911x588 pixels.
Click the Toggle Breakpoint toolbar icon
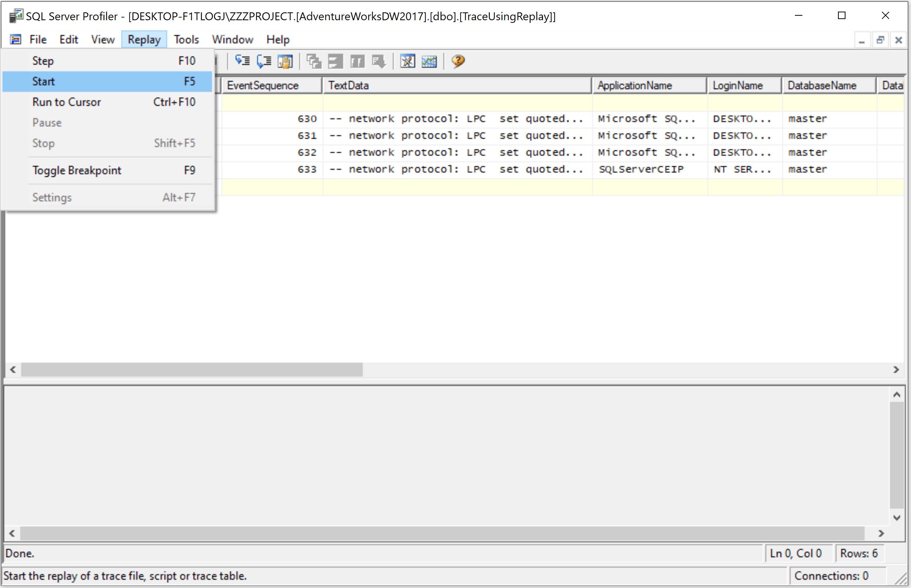[285, 61]
